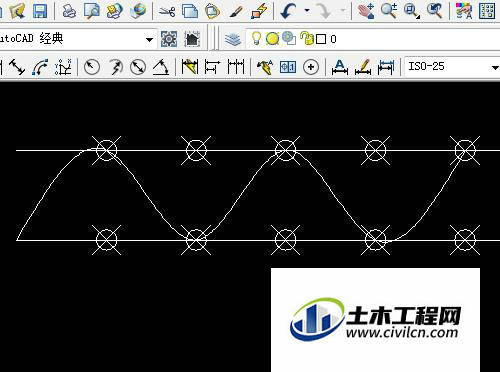The image size is (500, 372).
Task: Select the Angular dimension tool
Action: 161,67
